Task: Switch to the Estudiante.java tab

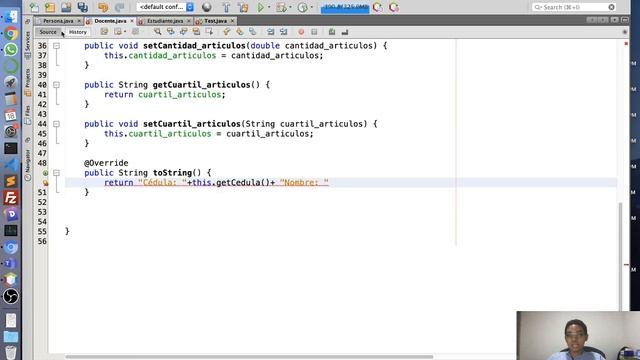Action: pos(165,21)
